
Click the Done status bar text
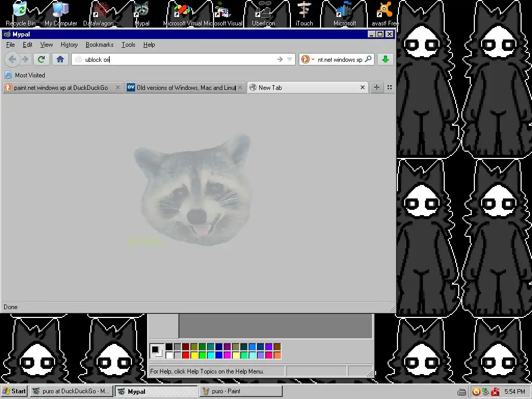click(x=10, y=307)
